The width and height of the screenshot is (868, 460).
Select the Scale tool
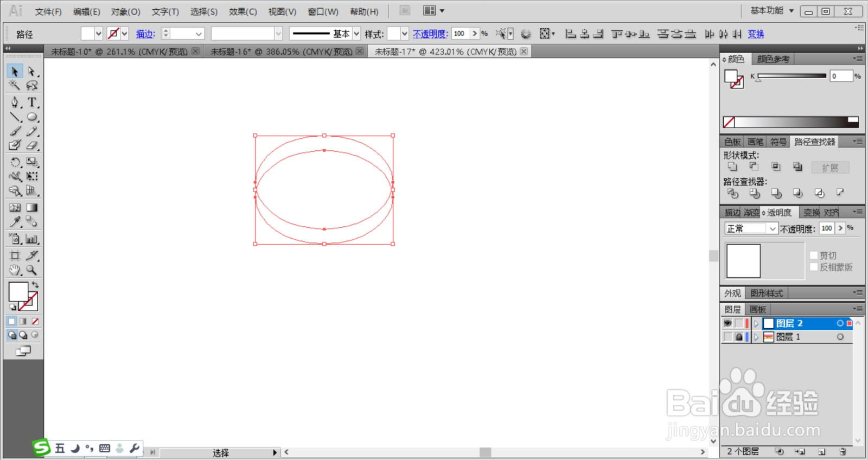click(x=32, y=162)
